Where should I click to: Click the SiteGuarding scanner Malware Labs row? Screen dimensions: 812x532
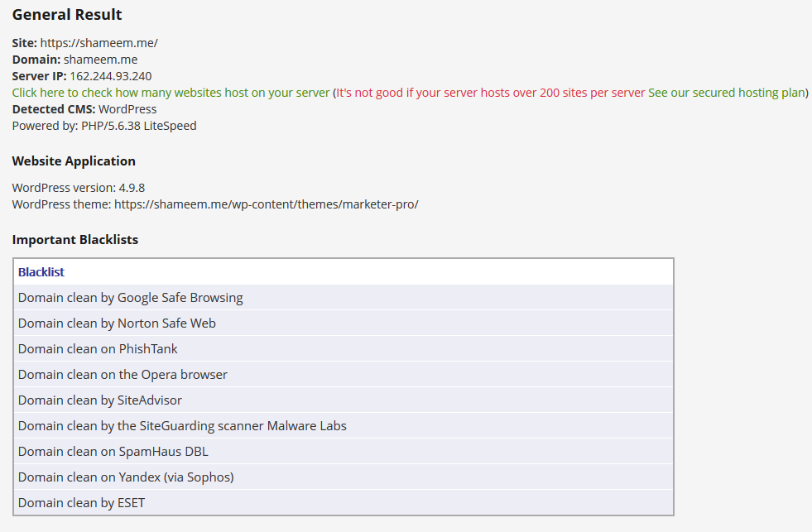pos(182,426)
